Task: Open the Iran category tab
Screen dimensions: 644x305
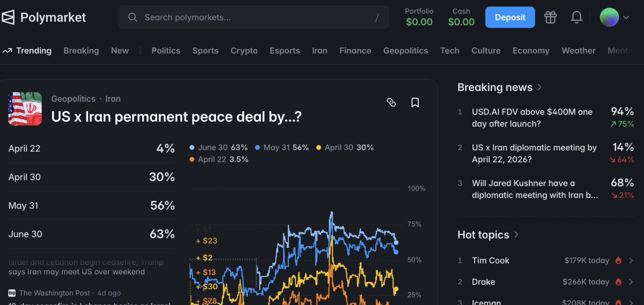Action: (x=320, y=51)
